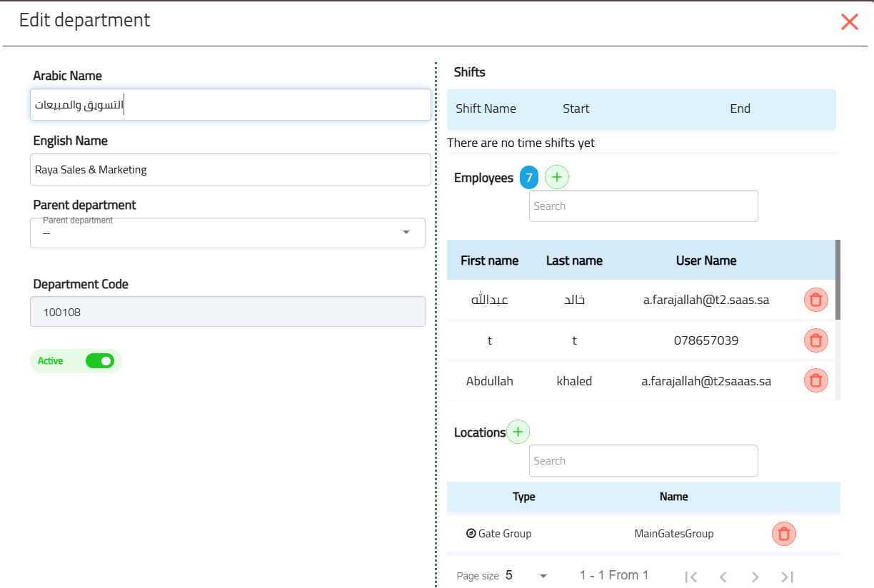Toggle the Active department switch
Screen dimensions: 874x588
pos(99,361)
